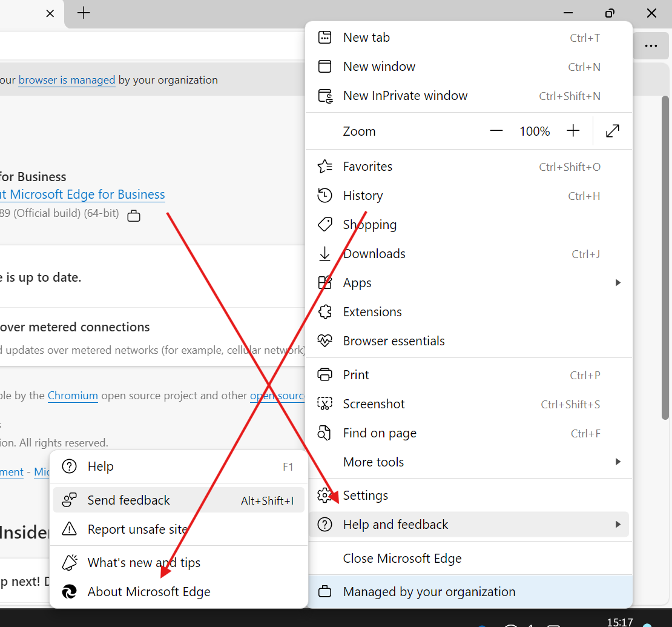The image size is (672, 627).
Task: Open New InPrivate window
Action: coord(469,96)
